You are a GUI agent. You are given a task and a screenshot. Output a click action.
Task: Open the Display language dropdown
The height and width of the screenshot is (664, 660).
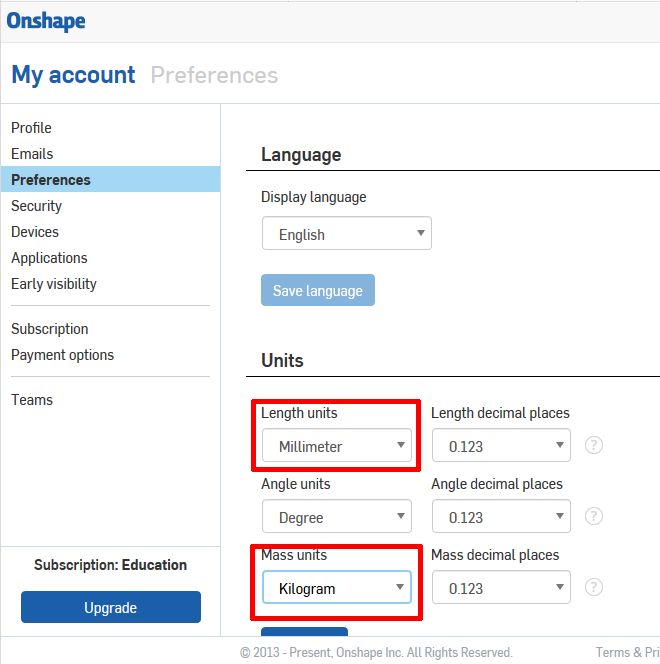347,233
